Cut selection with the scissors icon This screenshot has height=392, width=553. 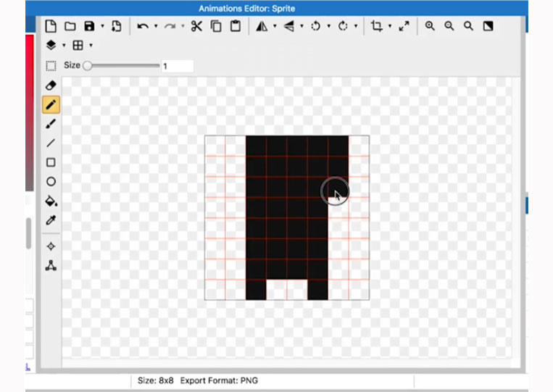click(196, 26)
